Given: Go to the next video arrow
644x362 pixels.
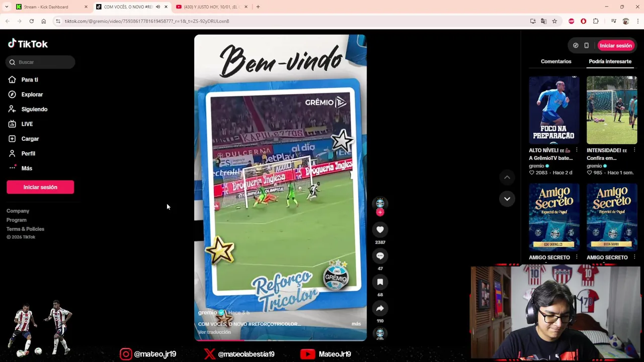Looking at the screenshot, I should pyautogui.click(x=507, y=199).
